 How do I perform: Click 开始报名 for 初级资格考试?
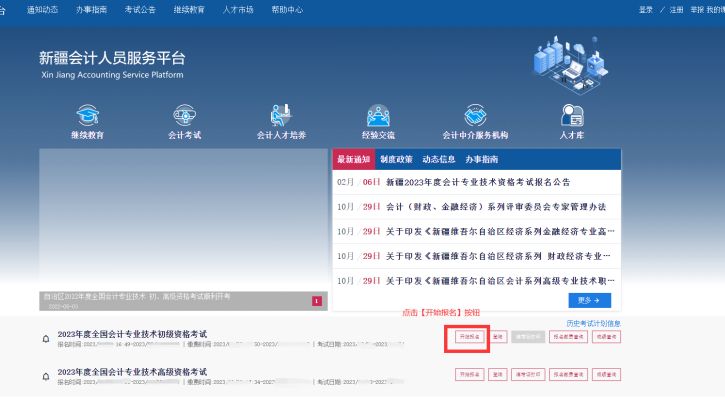pyautogui.click(x=470, y=337)
